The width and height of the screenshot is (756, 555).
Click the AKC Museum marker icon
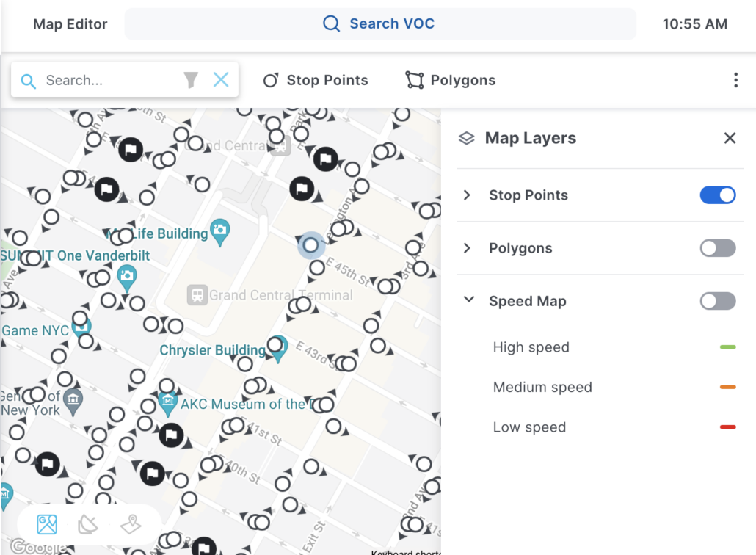tap(167, 404)
